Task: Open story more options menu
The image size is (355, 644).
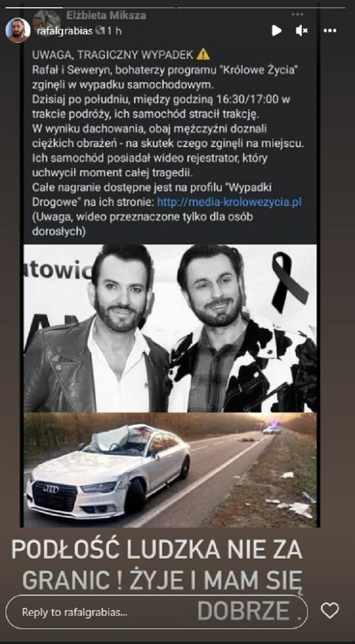Action: click(330, 31)
